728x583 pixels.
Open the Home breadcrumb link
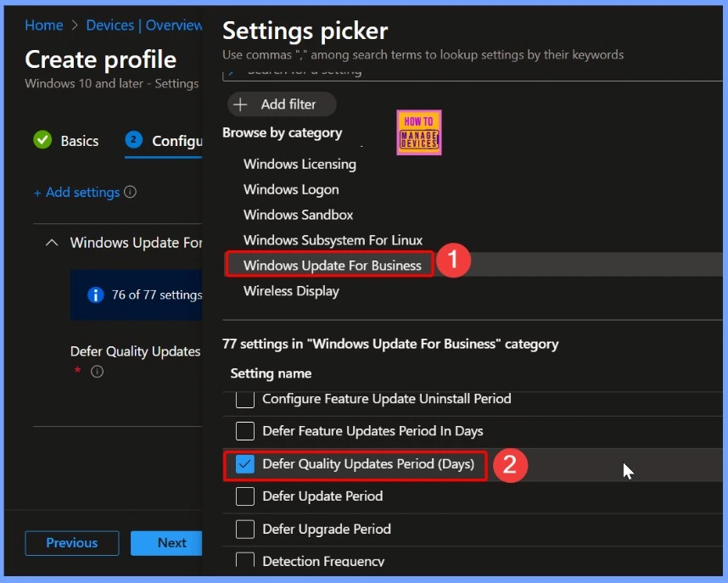point(43,25)
